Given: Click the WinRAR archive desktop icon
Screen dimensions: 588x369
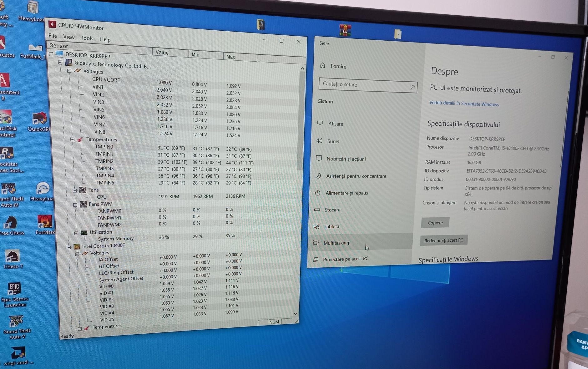Looking at the screenshot, I should [345, 30].
